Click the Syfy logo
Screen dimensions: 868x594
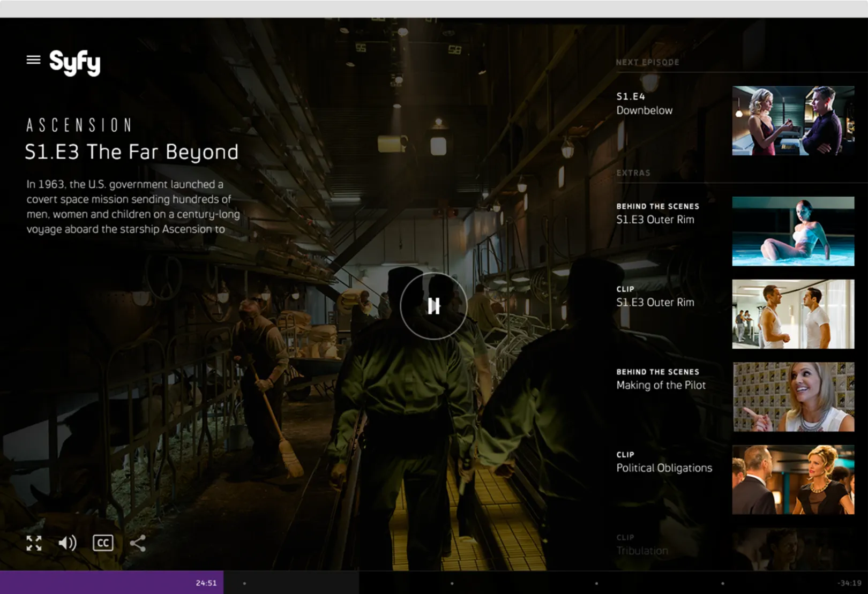click(x=74, y=63)
